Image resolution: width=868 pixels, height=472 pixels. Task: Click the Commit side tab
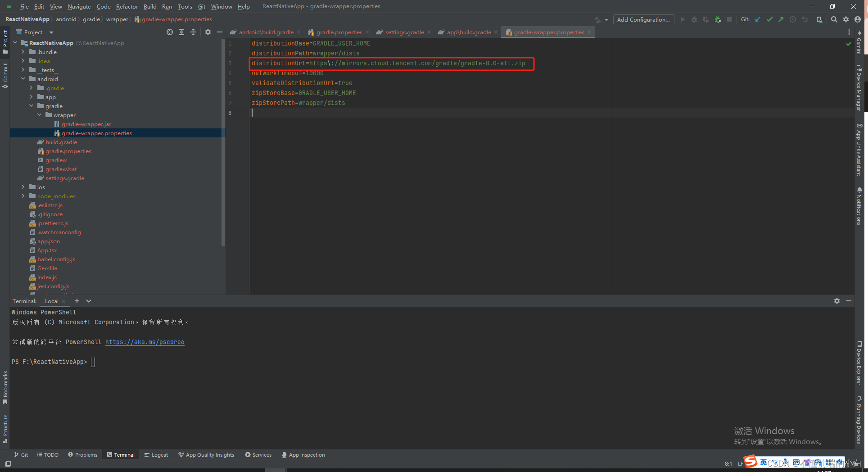pos(5,76)
